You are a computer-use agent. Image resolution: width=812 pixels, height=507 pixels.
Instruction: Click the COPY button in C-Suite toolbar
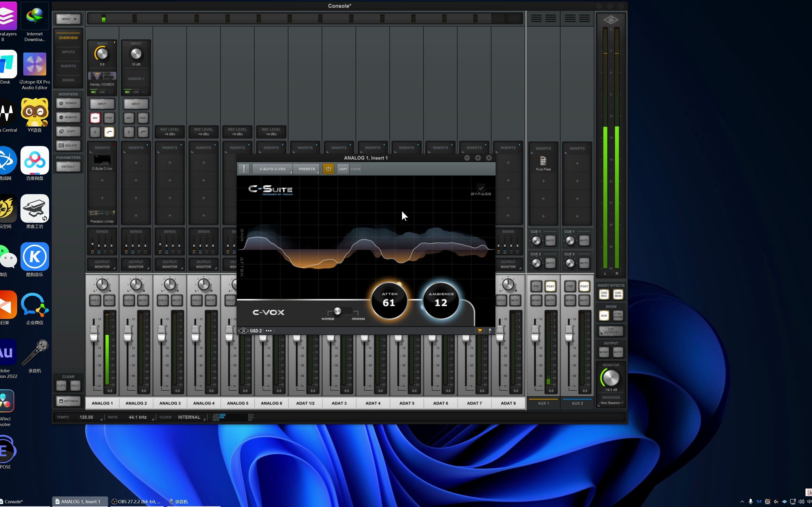(x=343, y=169)
